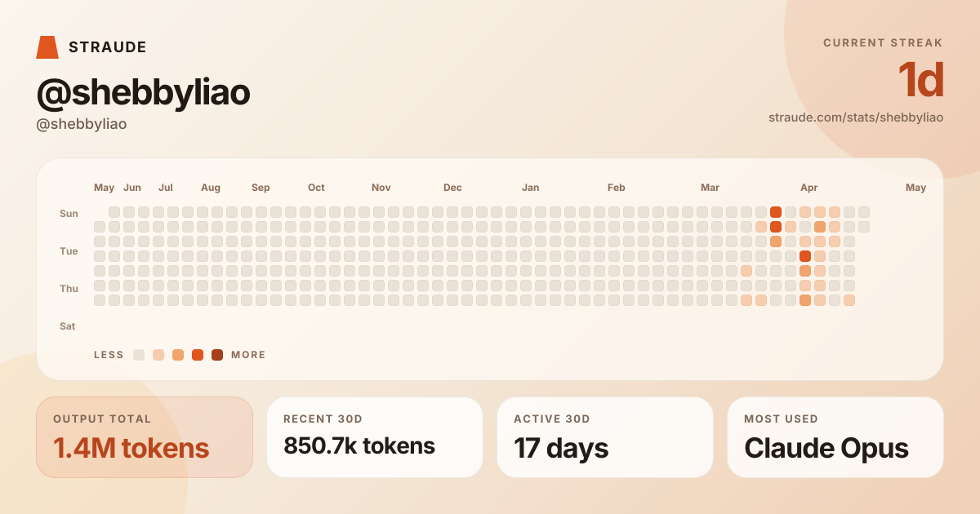Open the straude.com/stats/shebbyliao link
Screen dimensions: 980x514
click(856, 117)
